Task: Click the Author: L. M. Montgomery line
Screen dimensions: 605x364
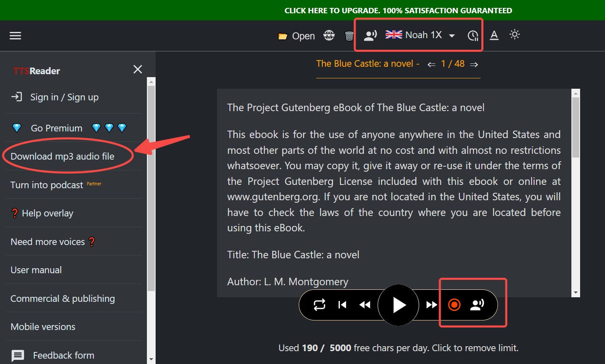Action: tap(288, 282)
